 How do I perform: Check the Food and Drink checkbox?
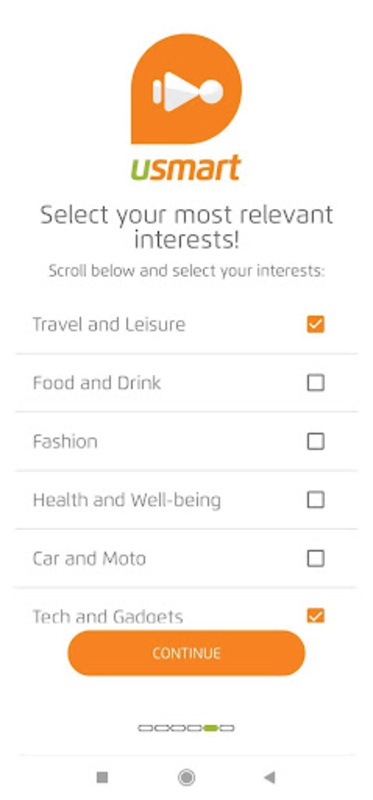coord(315,382)
